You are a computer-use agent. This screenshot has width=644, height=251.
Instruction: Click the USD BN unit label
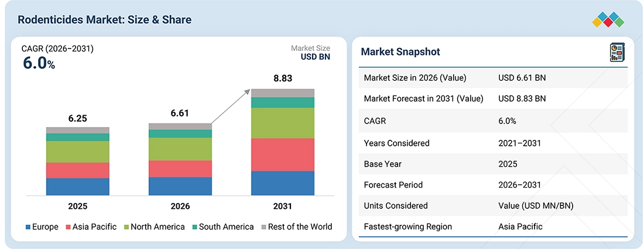coord(316,57)
